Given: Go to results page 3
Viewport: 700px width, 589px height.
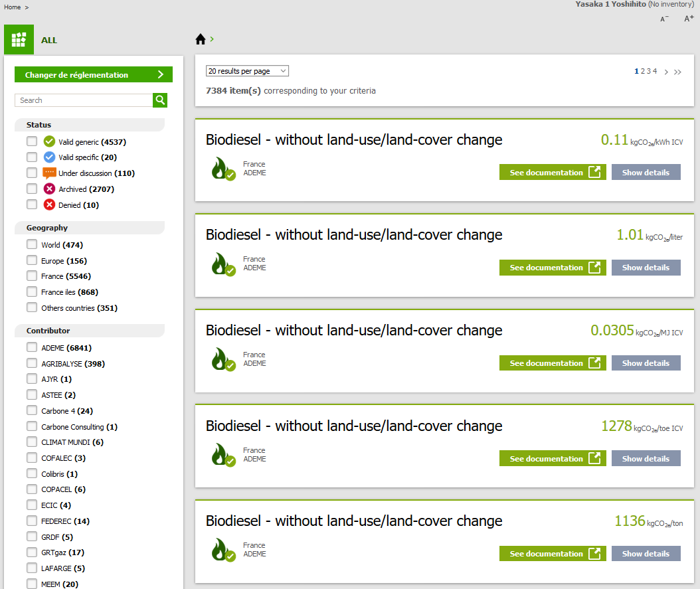Looking at the screenshot, I should pyautogui.click(x=649, y=71).
